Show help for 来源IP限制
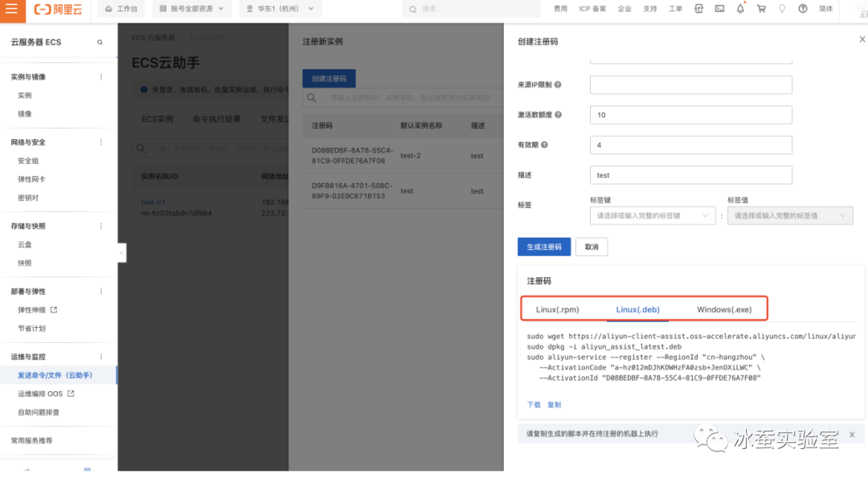The width and height of the screenshot is (868, 478). click(x=558, y=84)
